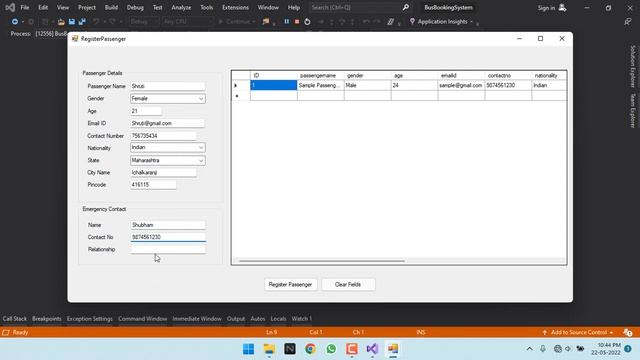Screen dimensions: 640x360
Task: Open the File menu
Action: tap(25, 7)
